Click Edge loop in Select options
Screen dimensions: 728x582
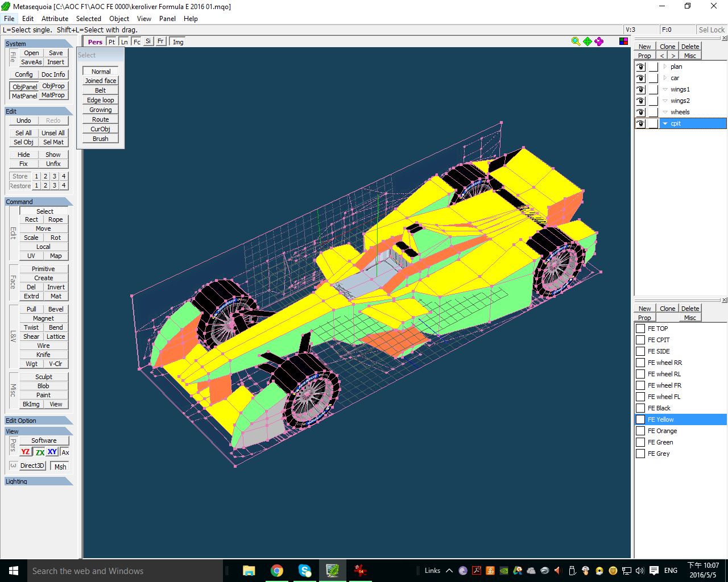[100, 100]
